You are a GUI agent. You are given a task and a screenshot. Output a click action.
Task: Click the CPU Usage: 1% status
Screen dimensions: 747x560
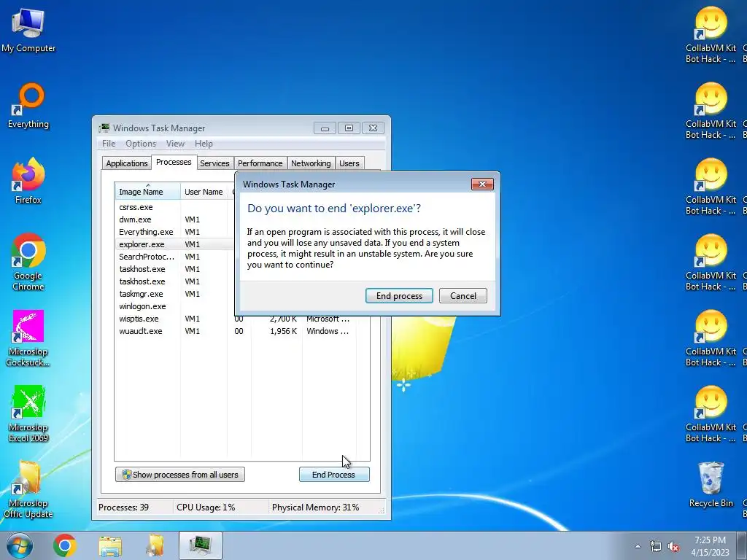click(206, 507)
